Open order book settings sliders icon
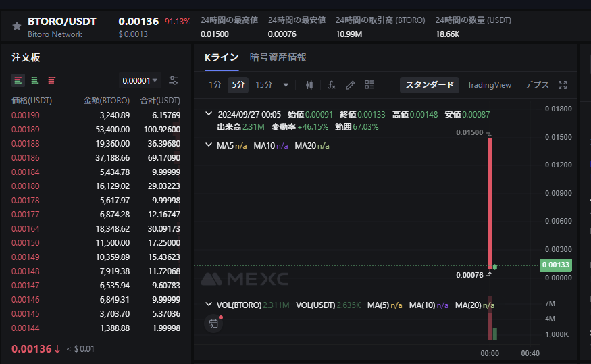591x364 pixels. pyautogui.click(x=174, y=80)
